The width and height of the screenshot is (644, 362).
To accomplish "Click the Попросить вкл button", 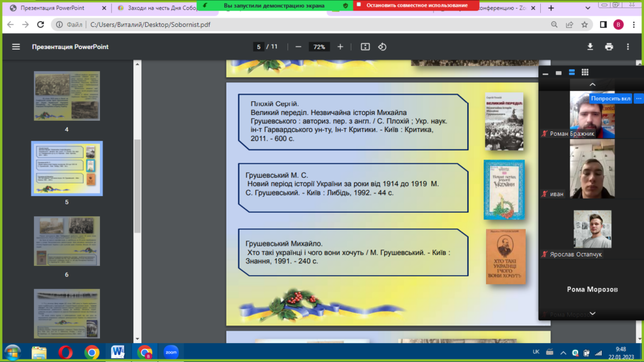I will coord(610,99).
